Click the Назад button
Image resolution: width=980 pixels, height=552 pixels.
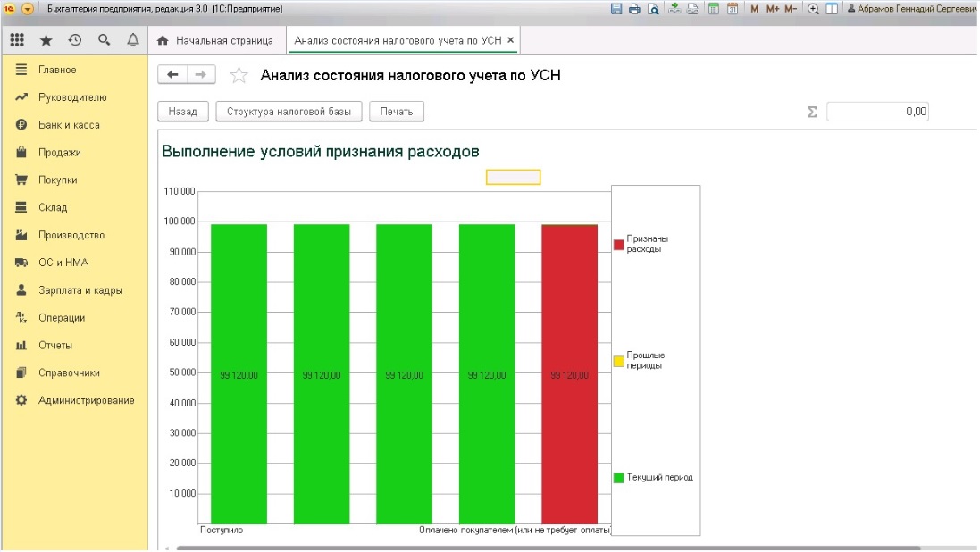(x=182, y=112)
